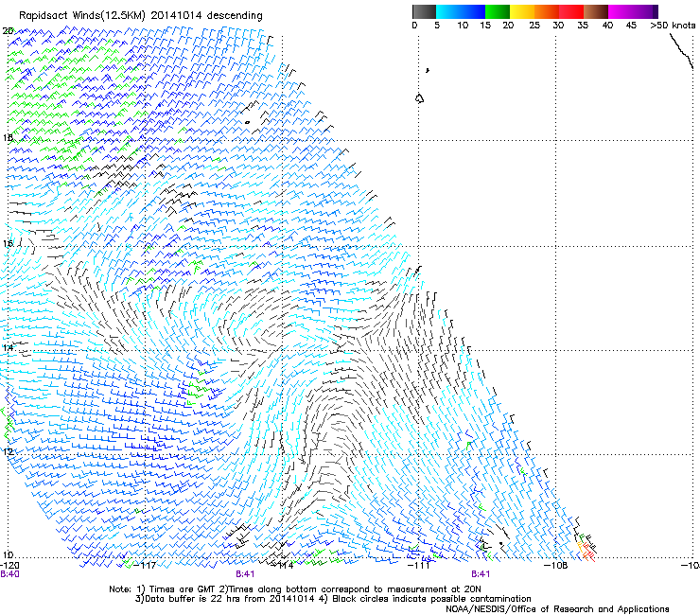This screenshot has width=700, height=615.
Task: Select the orange 25-30 knots legend segment
Action: coord(547,11)
